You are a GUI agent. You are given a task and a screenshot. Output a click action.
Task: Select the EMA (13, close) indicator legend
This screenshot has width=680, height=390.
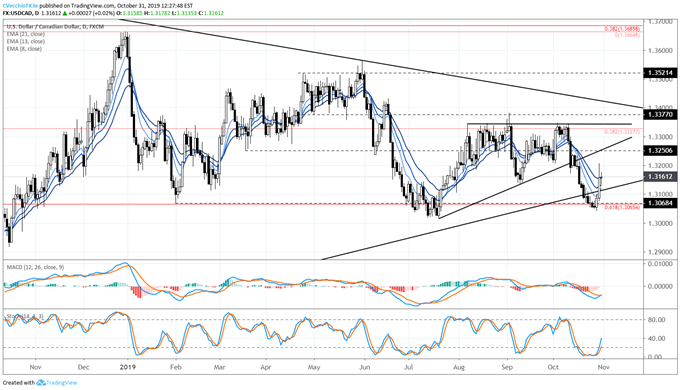click(x=26, y=41)
